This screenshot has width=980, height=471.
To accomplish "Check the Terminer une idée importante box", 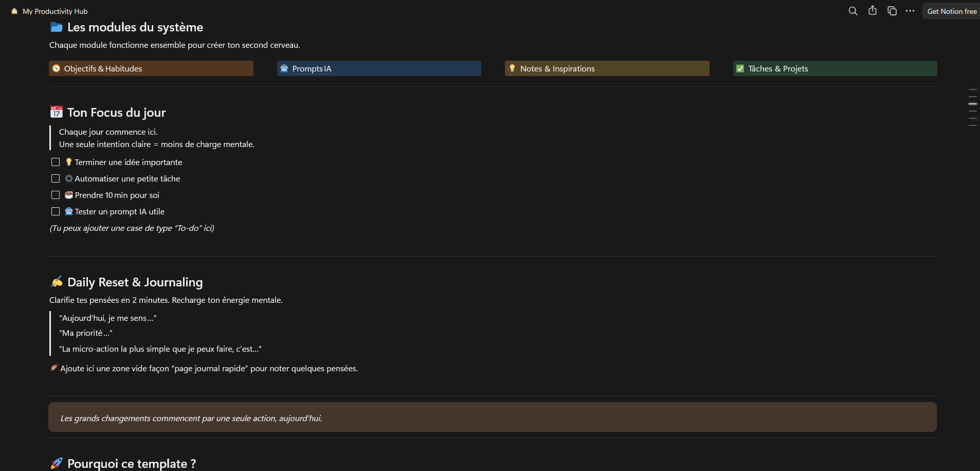I will [56, 162].
